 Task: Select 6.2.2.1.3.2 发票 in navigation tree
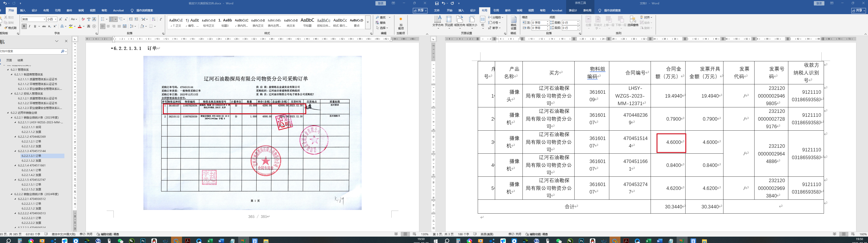[31, 161]
